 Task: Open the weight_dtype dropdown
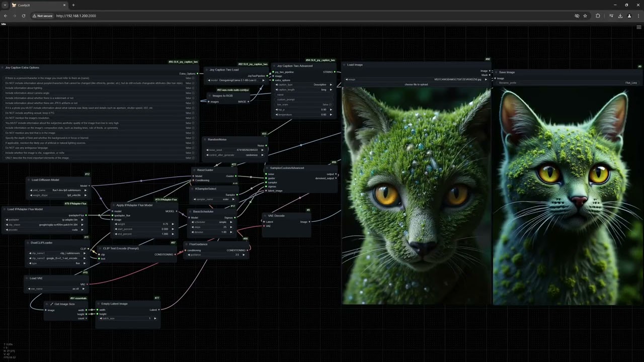pyautogui.click(x=58, y=195)
